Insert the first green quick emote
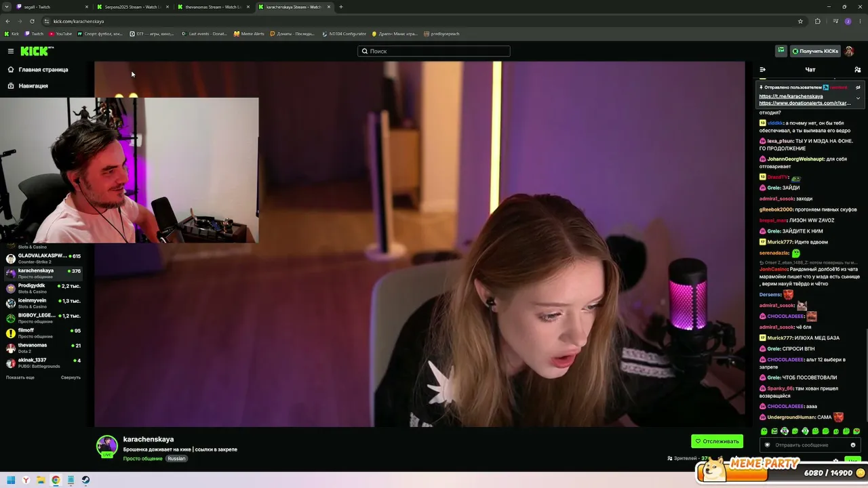 point(764,432)
